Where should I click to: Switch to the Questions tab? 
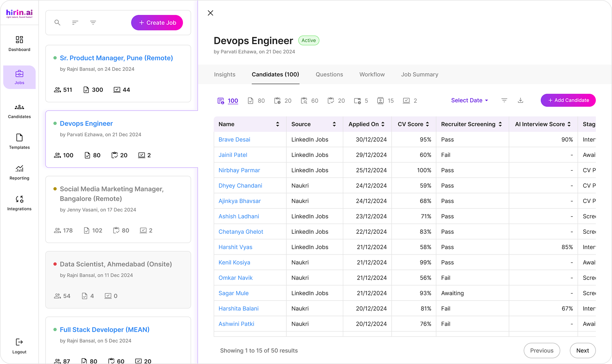329,74
